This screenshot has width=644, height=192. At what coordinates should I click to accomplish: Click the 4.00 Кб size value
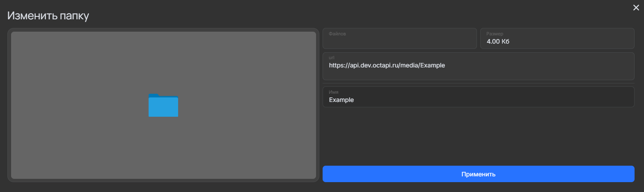(x=498, y=42)
